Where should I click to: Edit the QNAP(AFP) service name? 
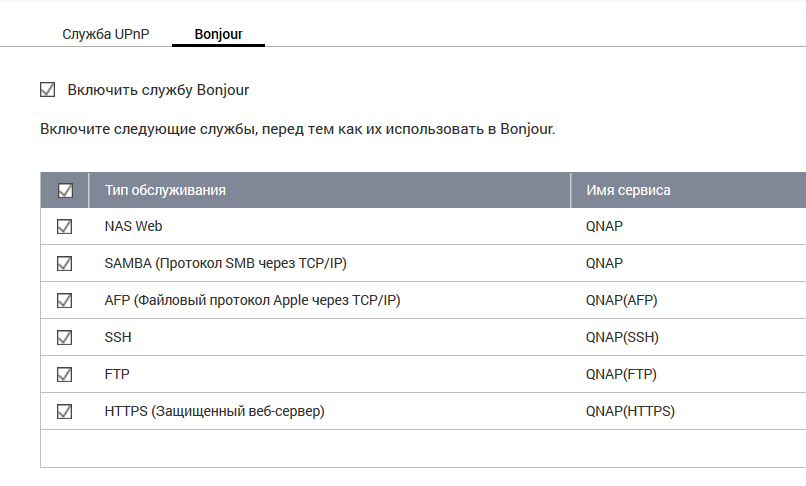[x=622, y=300]
